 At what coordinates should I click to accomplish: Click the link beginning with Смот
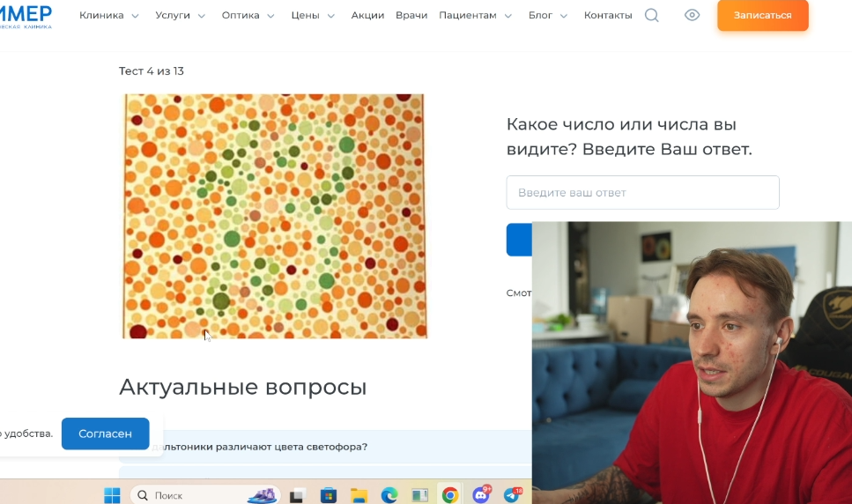coord(519,293)
